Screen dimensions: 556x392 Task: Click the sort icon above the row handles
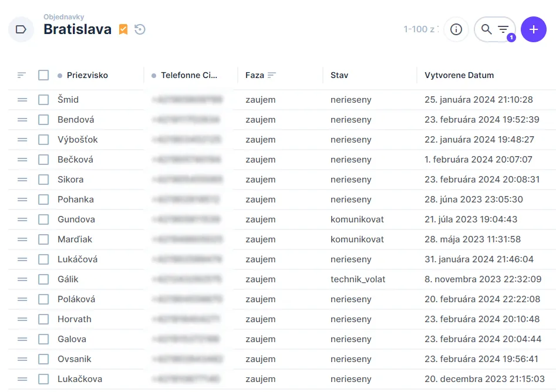point(21,75)
